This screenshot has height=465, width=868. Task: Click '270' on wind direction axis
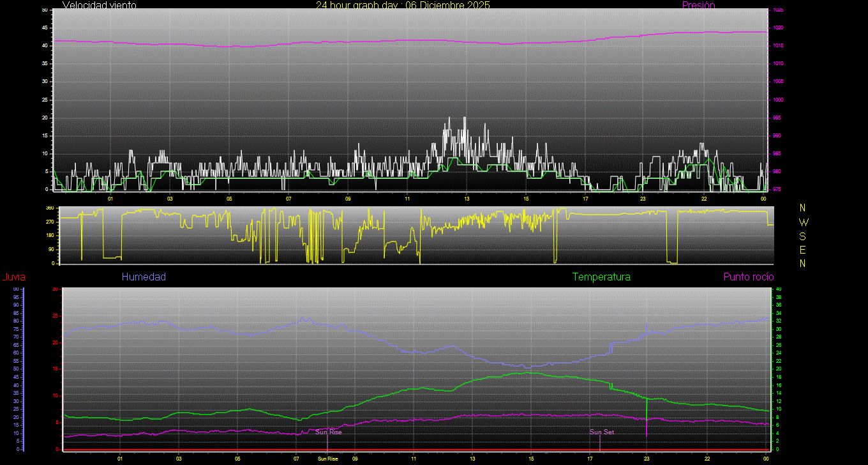tap(67, 222)
